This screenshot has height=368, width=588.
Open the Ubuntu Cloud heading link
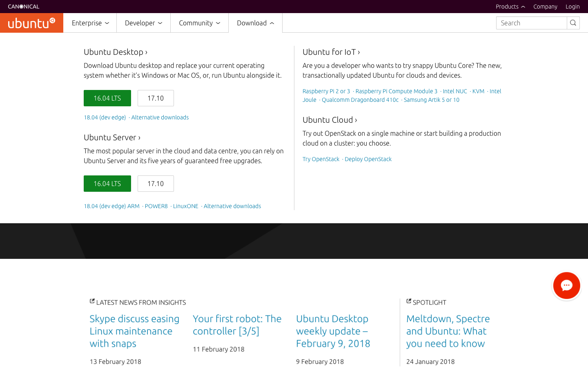pyautogui.click(x=330, y=120)
